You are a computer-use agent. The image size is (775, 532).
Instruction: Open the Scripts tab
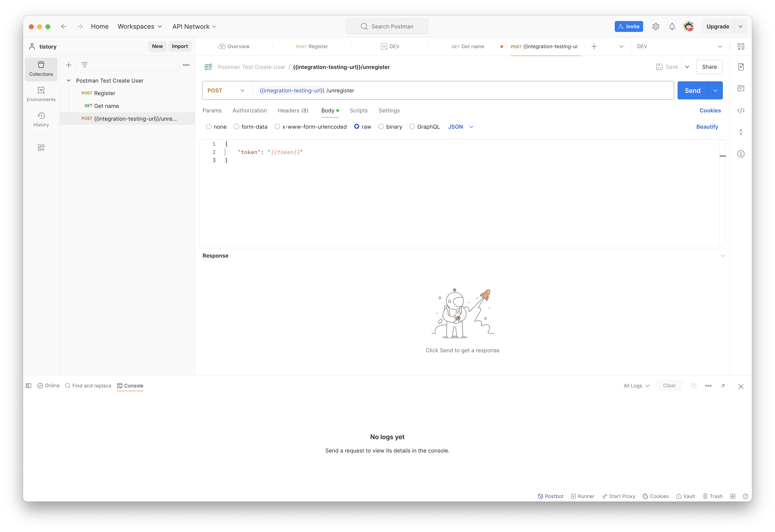click(358, 111)
